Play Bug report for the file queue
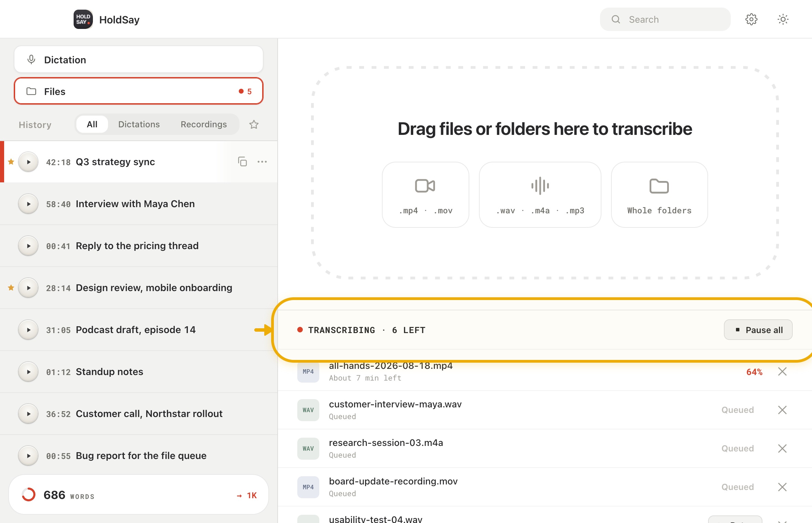The height and width of the screenshot is (523, 812). coord(28,456)
